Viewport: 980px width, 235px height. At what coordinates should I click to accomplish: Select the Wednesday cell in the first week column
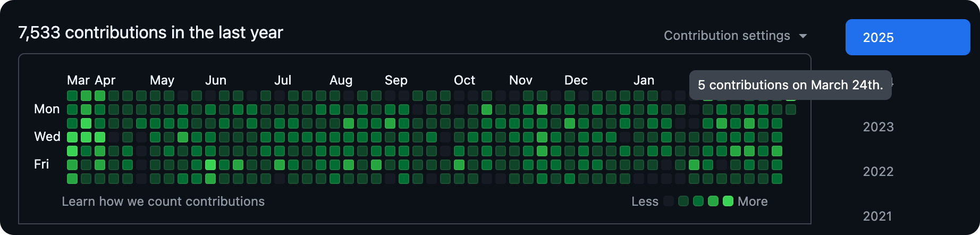(x=72, y=137)
